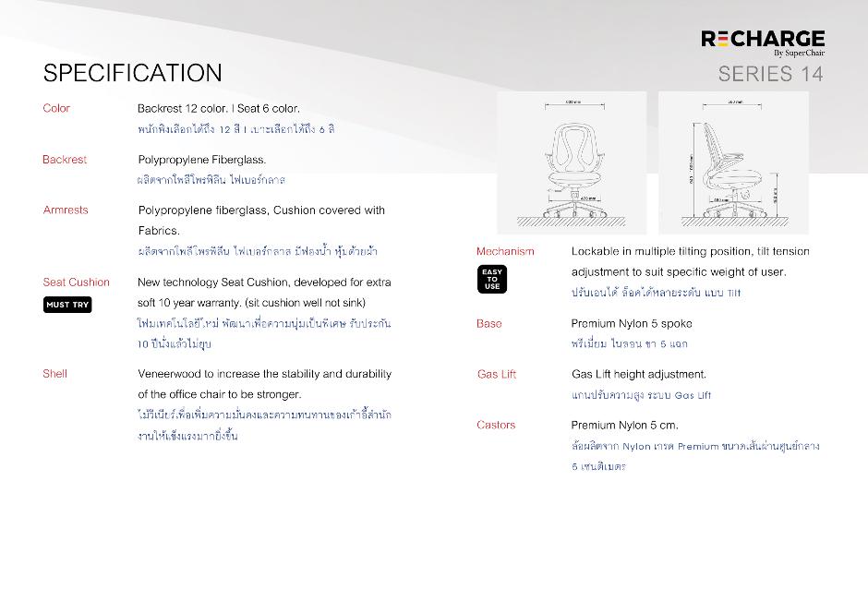Open the side-view chair dimension drawing

pos(733,162)
